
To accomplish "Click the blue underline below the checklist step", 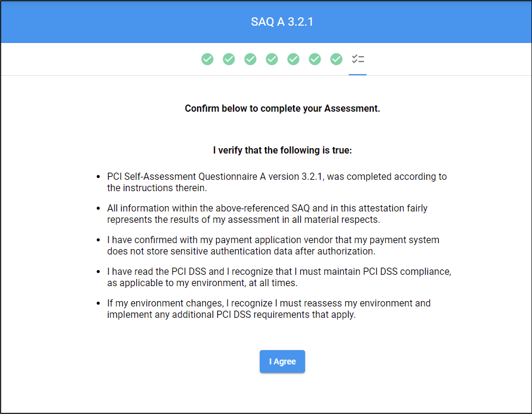I will tap(358, 75).
